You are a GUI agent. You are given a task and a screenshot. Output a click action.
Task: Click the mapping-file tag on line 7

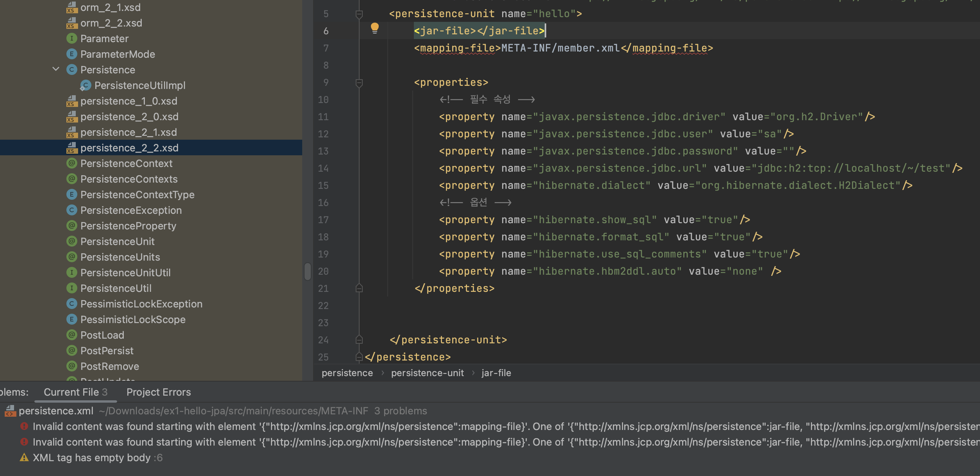coord(563,48)
